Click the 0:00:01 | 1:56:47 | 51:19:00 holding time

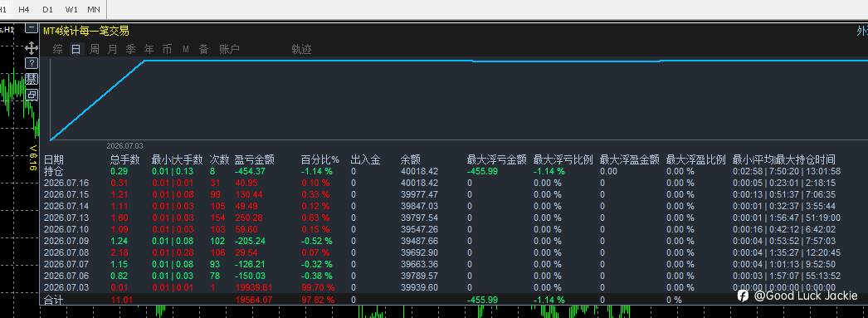pyautogui.click(x=787, y=218)
